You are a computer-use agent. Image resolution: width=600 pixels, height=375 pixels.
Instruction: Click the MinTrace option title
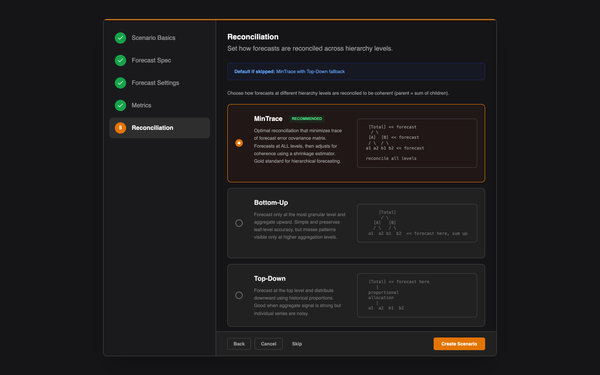click(x=268, y=119)
